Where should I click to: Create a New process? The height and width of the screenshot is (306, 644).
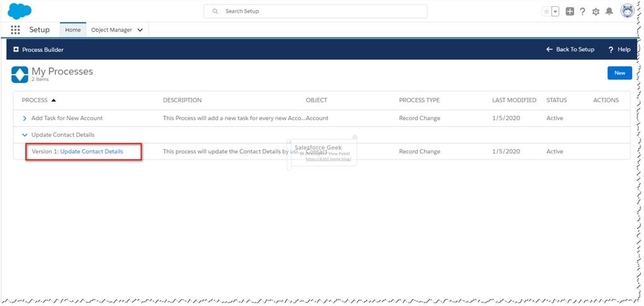tap(619, 73)
